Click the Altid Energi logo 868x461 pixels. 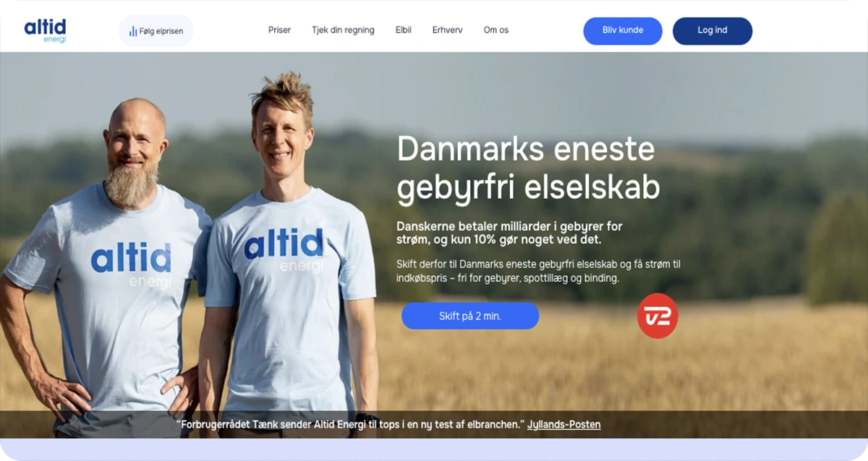pyautogui.click(x=45, y=30)
